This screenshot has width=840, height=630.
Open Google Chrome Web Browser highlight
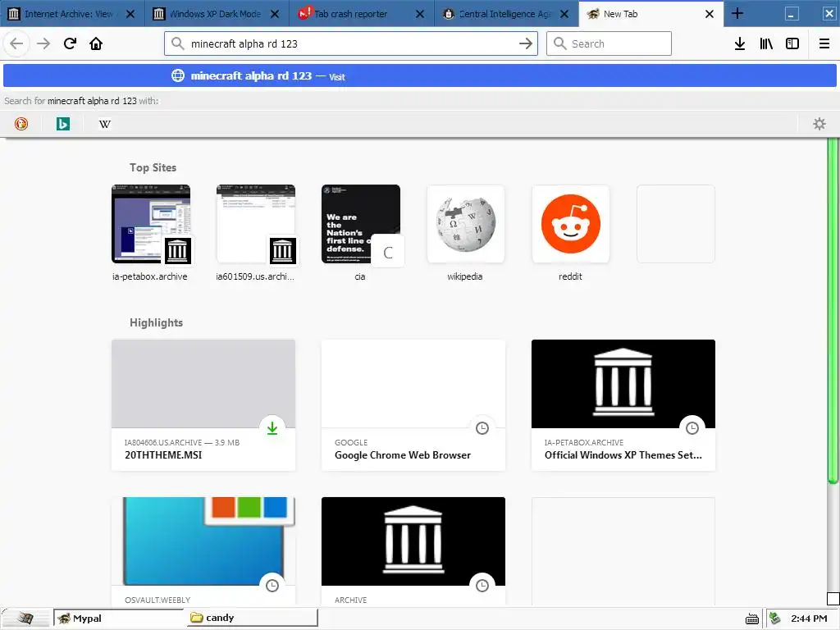click(x=413, y=405)
